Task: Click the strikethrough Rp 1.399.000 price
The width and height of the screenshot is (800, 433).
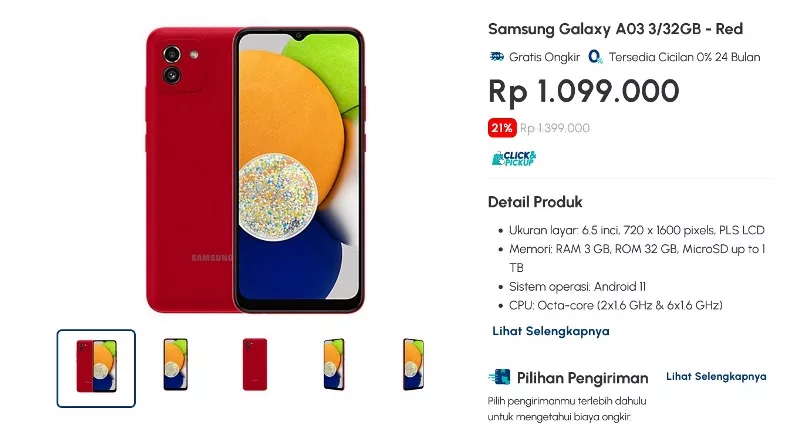Action: click(x=555, y=128)
